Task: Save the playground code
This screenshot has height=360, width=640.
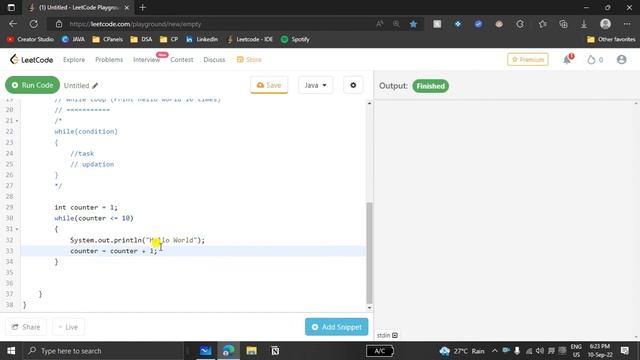Action: pos(269,85)
